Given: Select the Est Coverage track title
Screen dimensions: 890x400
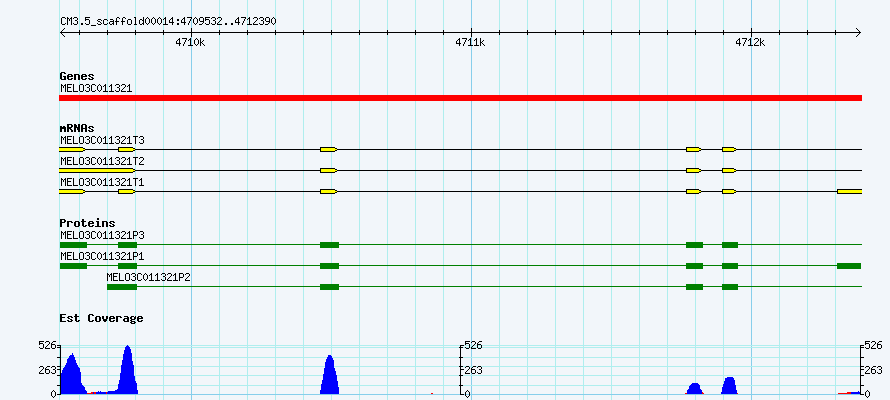Looking at the screenshot, I should 101,318.
